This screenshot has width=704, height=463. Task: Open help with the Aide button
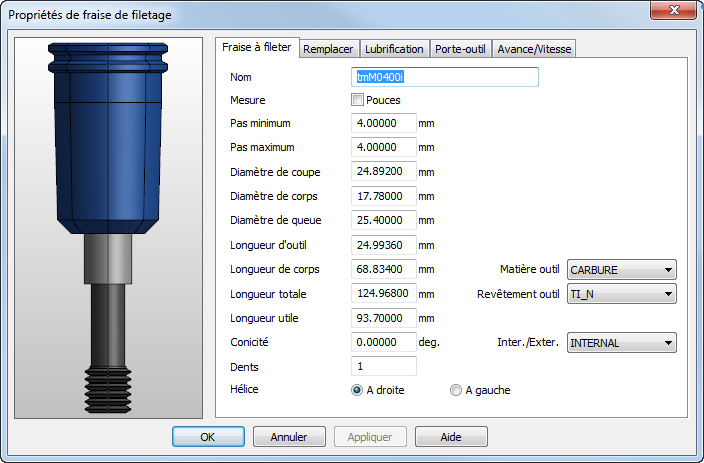click(451, 437)
